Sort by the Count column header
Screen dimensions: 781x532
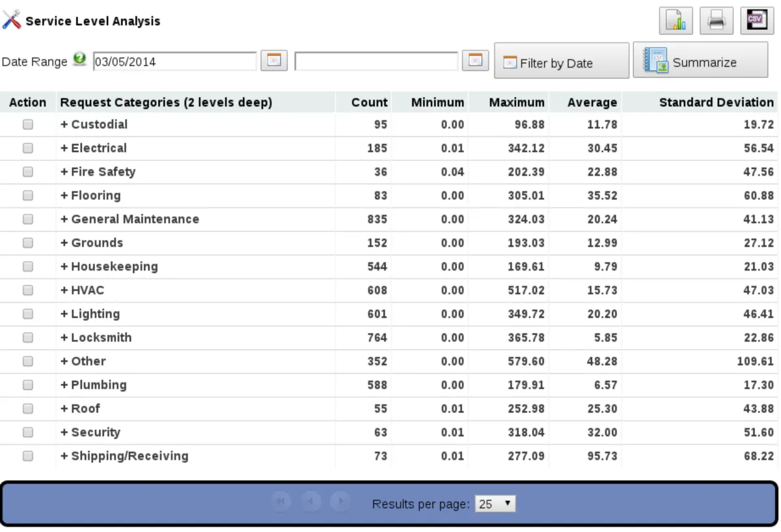coord(369,102)
